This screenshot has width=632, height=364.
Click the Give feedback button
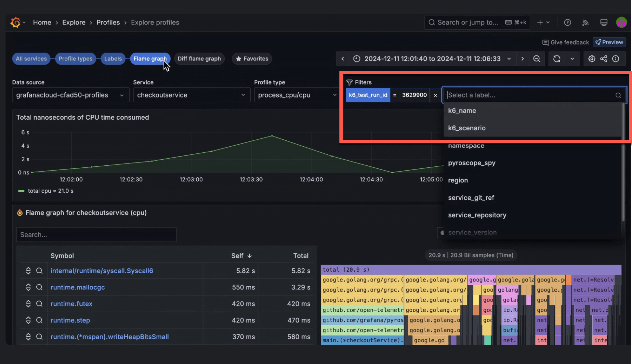point(565,42)
